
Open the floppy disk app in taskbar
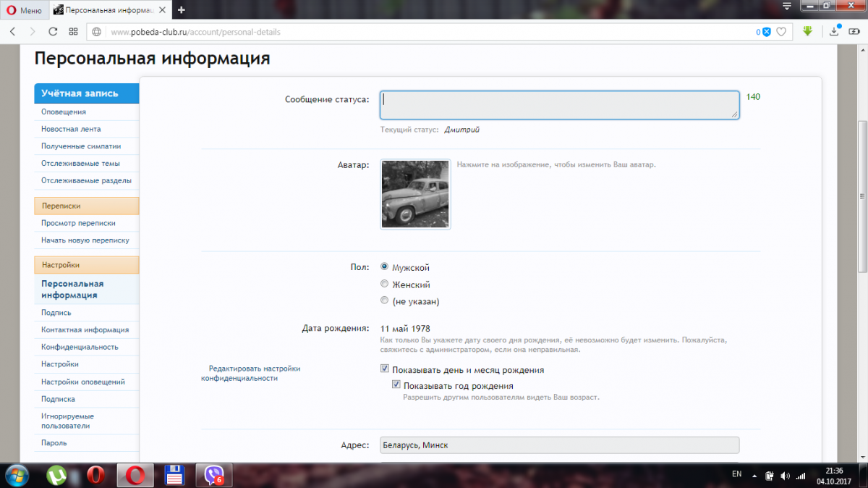(174, 475)
